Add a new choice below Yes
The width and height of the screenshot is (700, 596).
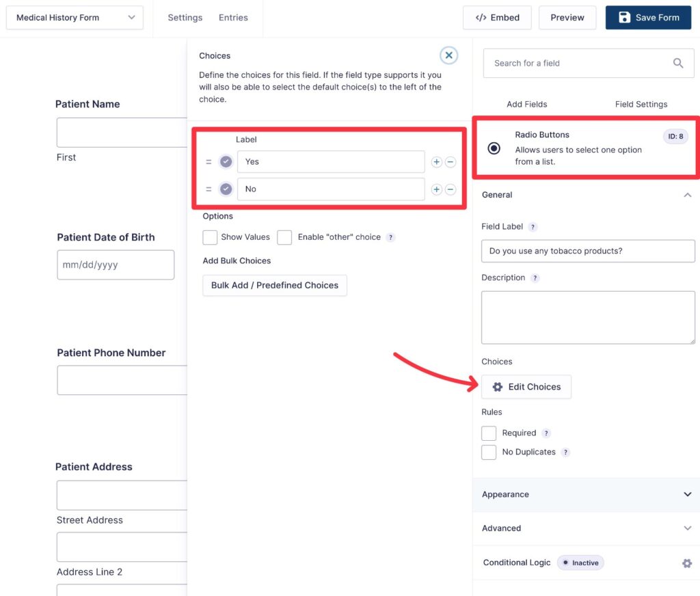coord(436,161)
